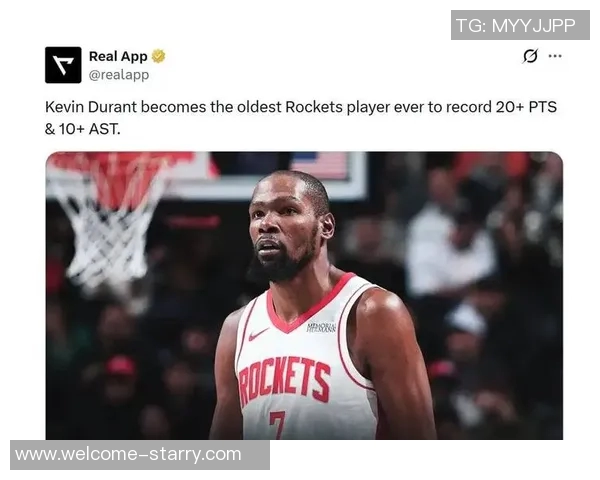Click the number 7 on jersey

(x=278, y=425)
